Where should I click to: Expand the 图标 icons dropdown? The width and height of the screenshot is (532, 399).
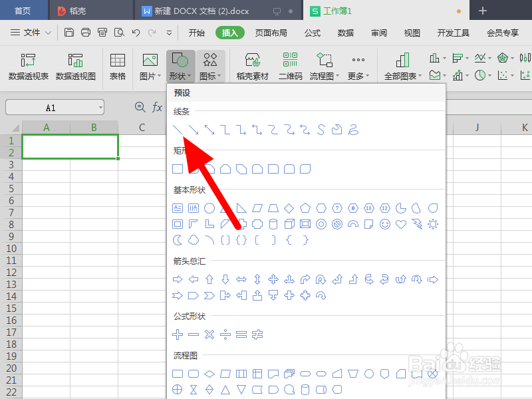(210, 66)
